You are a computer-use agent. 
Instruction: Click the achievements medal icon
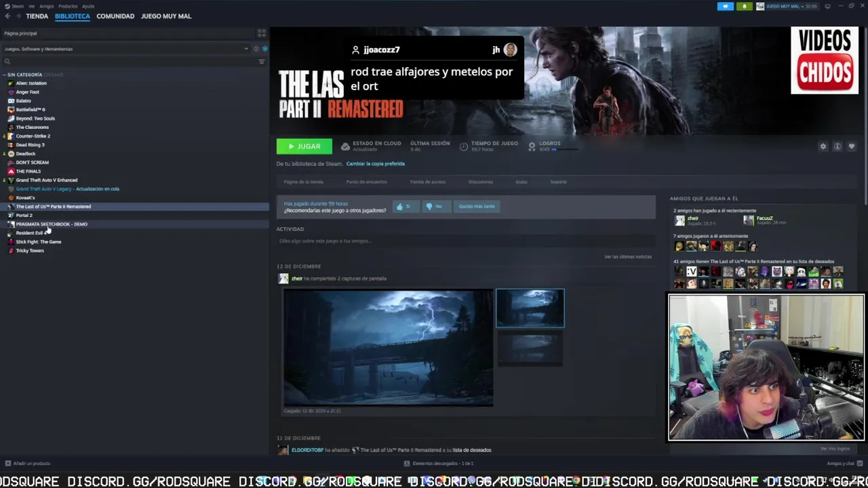tap(532, 146)
